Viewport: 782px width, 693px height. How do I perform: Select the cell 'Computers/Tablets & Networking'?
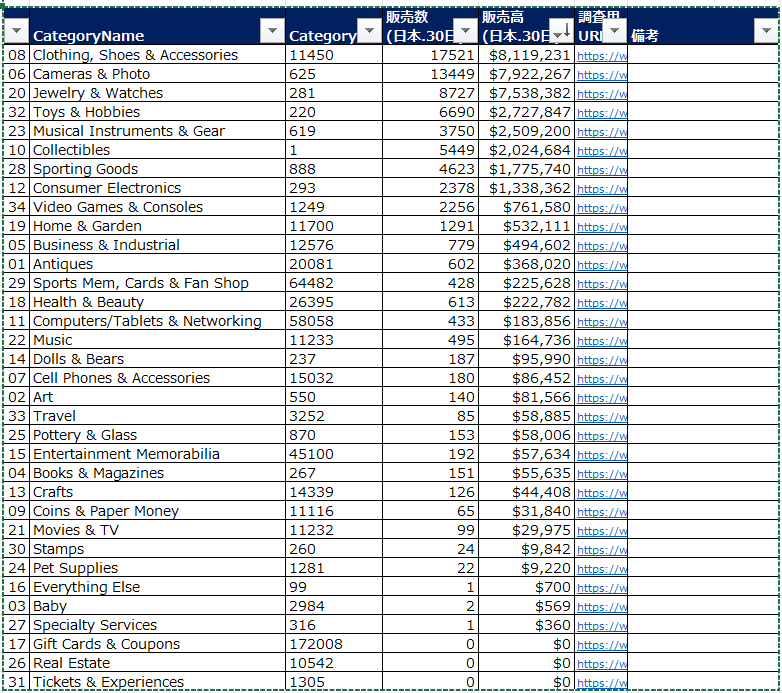[157, 321]
